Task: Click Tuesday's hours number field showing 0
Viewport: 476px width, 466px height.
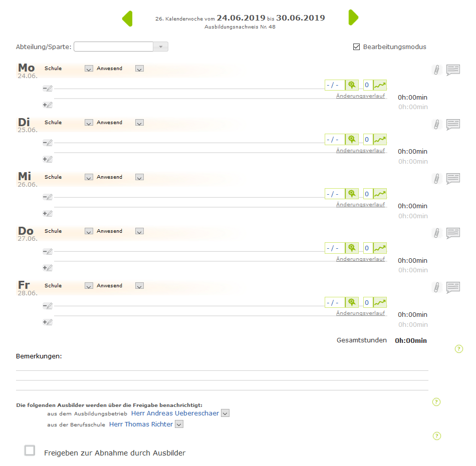Action: 367,140
